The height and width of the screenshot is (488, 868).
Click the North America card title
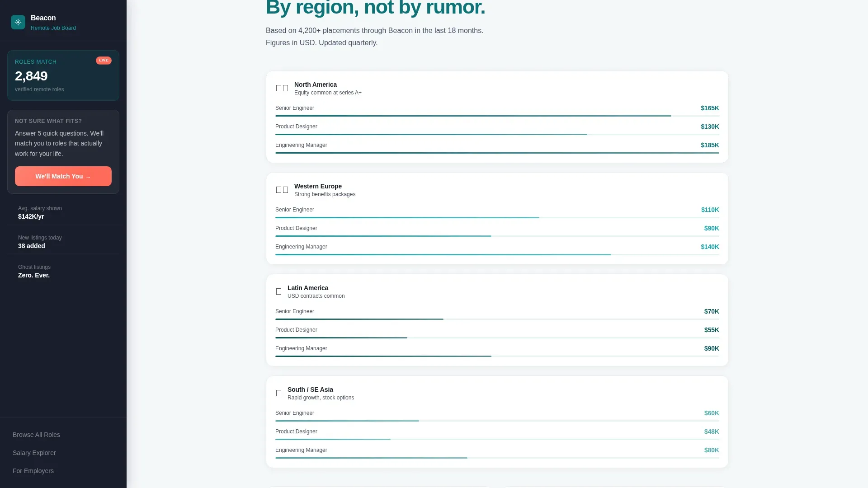coord(316,84)
